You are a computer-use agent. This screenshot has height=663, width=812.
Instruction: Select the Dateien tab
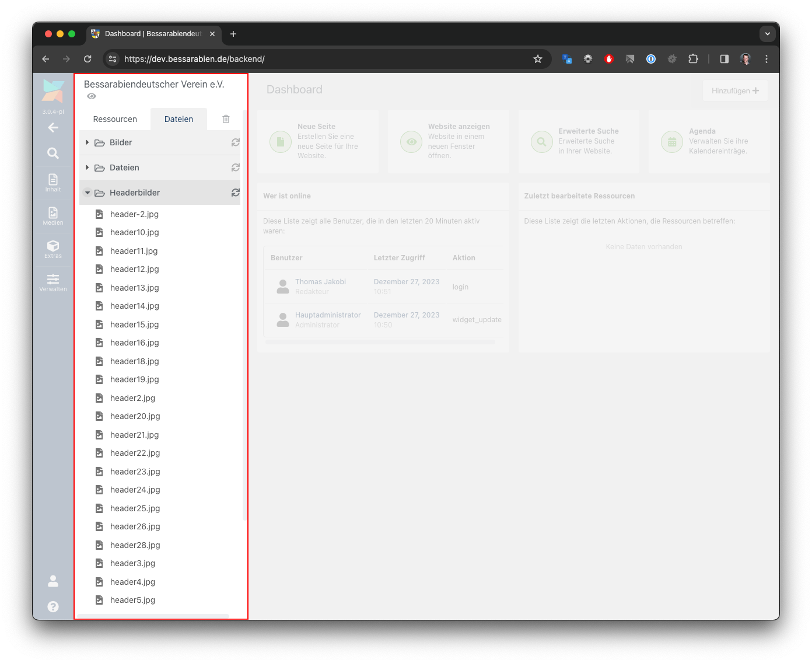tap(178, 119)
